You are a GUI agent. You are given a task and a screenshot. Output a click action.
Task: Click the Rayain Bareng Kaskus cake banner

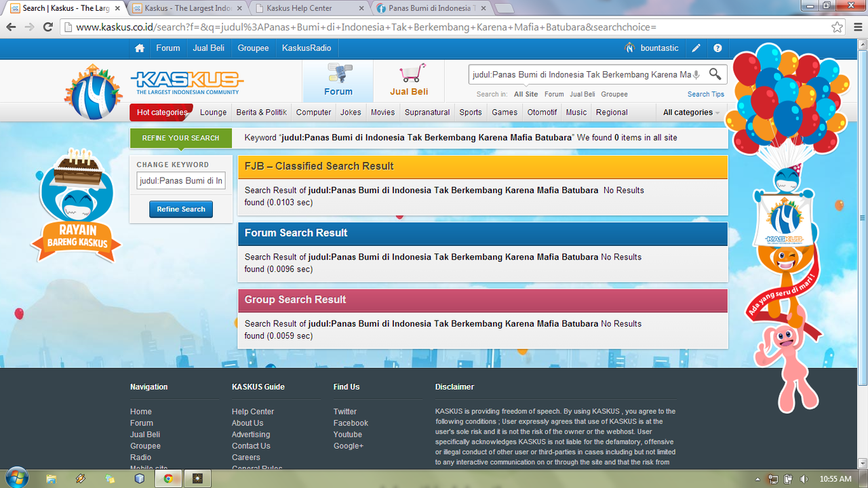coord(77,205)
